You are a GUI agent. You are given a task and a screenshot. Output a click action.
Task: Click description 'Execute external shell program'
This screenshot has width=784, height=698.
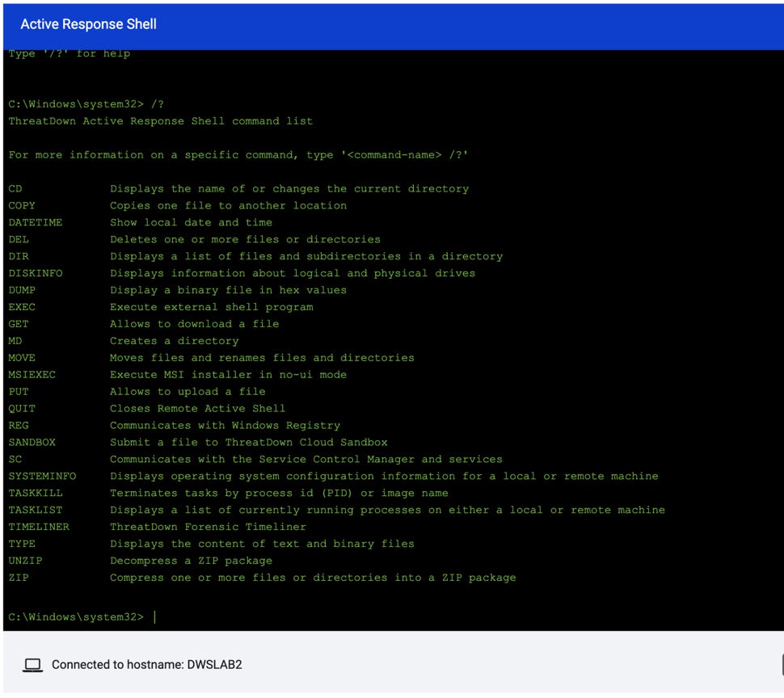pyautogui.click(x=212, y=307)
